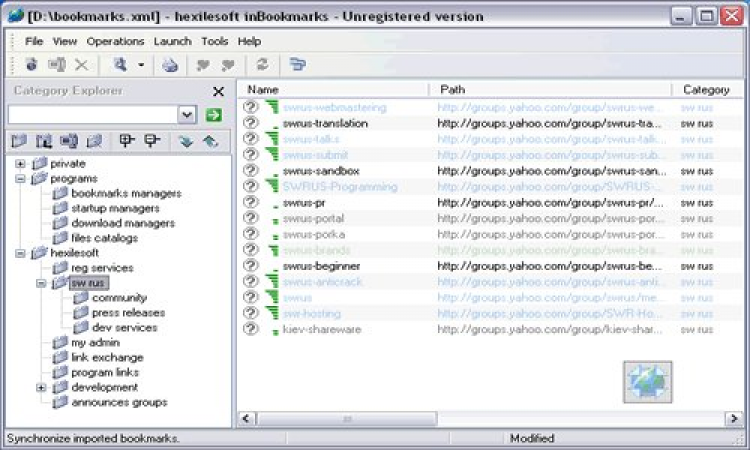Click the swrus-webmastering Yahoo groups path
This screenshot has height=450, width=750.
point(550,108)
